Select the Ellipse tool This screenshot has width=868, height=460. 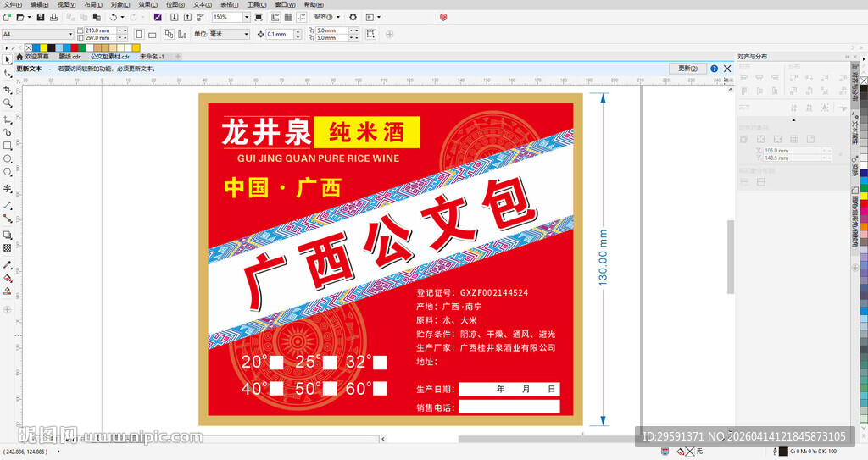[x=7, y=159]
